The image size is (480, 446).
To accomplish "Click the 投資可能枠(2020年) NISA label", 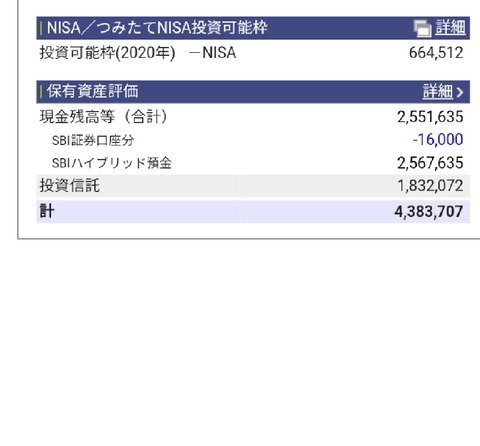I will pos(138,53).
